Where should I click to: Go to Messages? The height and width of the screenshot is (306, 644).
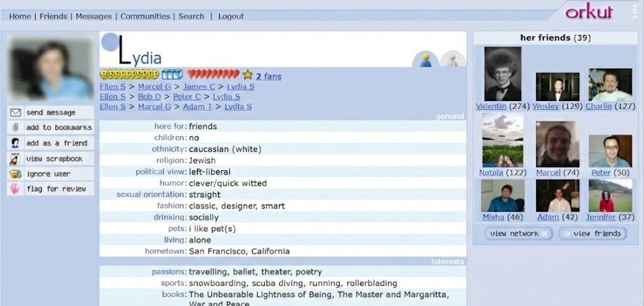93,16
